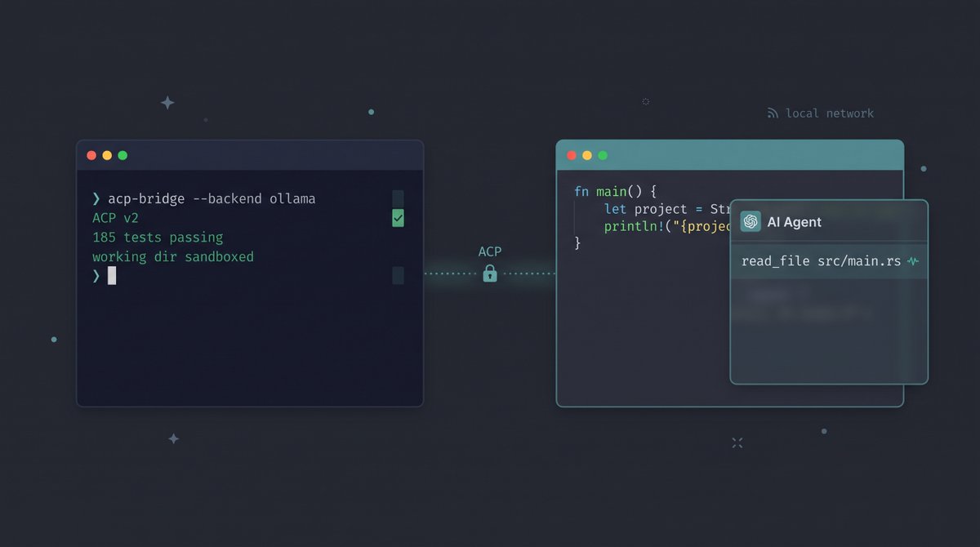Uncheck the green checkbox beside ACP v2
The width and height of the screenshot is (980, 547).
398,218
